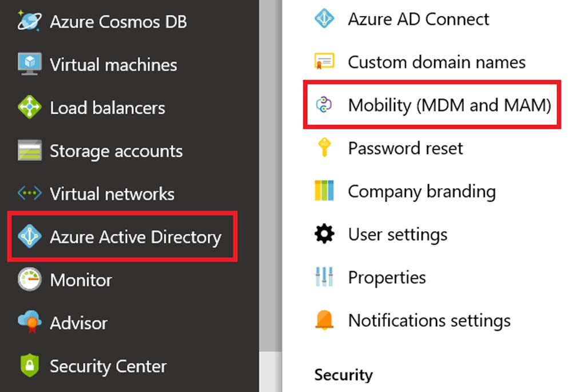Image resolution: width=572 pixels, height=392 pixels.
Task: Click the sidebar vertical scrollbar
Action: pyautogui.click(x=271, y=175)
